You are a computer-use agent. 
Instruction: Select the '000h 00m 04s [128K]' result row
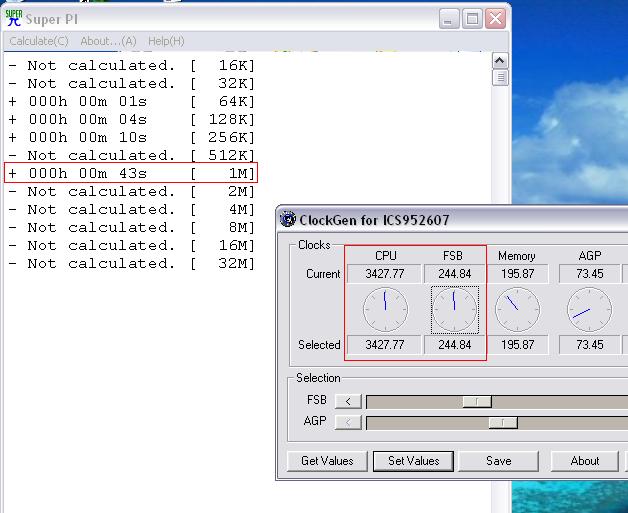(131, 119)
